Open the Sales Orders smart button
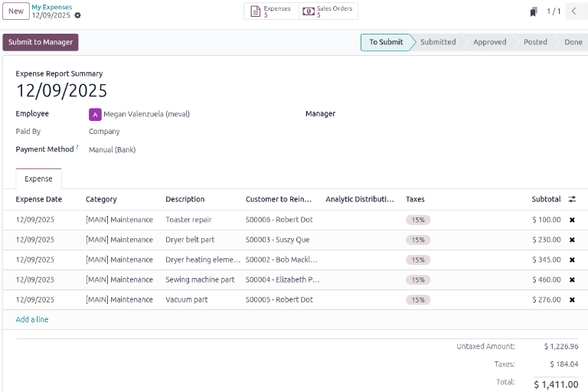 328,11
